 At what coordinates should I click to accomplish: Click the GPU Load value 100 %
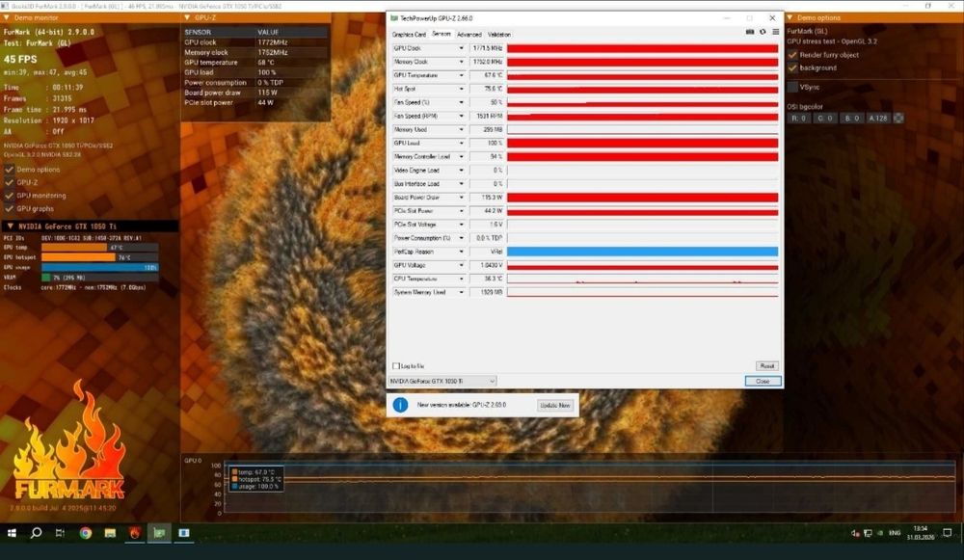tap(486, 144)
